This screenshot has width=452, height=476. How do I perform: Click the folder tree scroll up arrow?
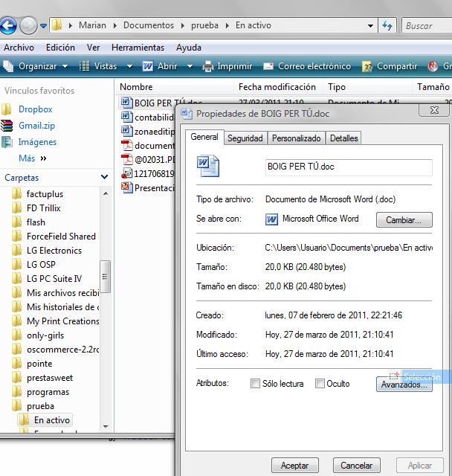(x=106, y=193)
